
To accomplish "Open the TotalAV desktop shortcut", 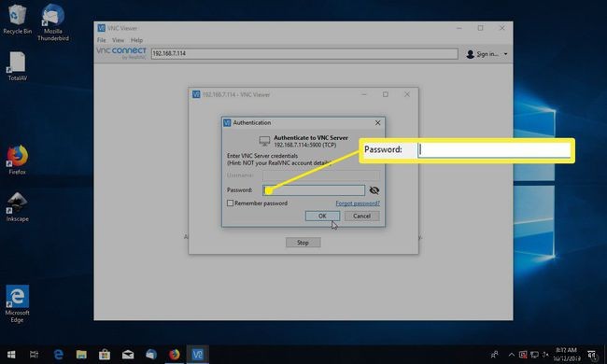I will [x=17, y=66].
